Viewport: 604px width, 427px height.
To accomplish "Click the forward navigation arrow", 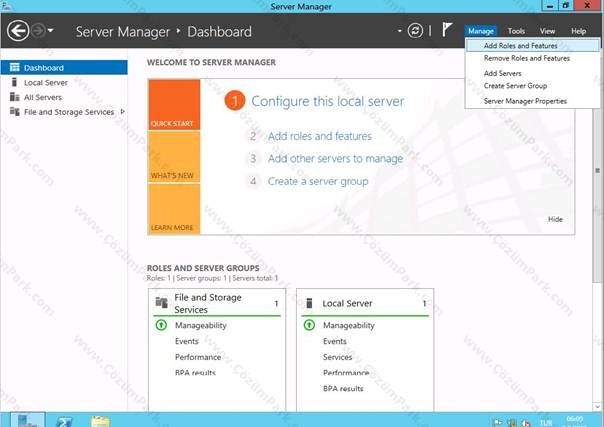I will tap(38, 30).
